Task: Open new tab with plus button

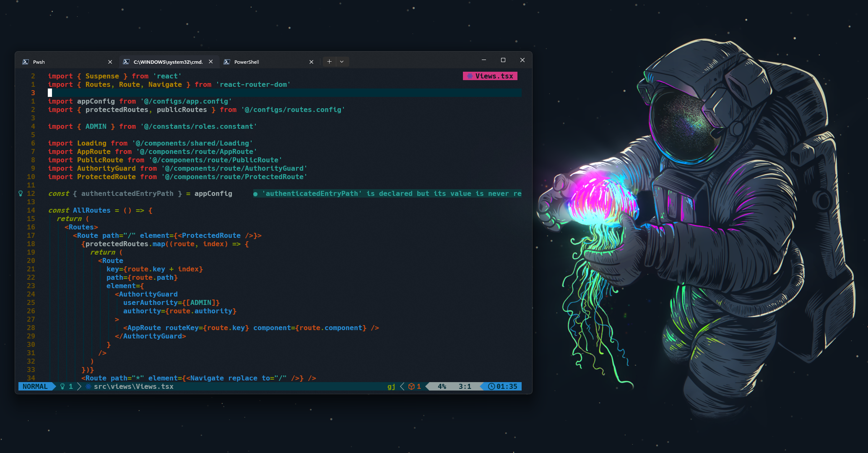Action: pos(329,62)
